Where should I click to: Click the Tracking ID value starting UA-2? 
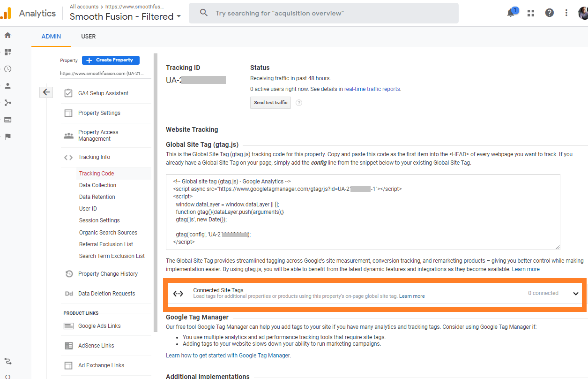[x=196, y=80]
